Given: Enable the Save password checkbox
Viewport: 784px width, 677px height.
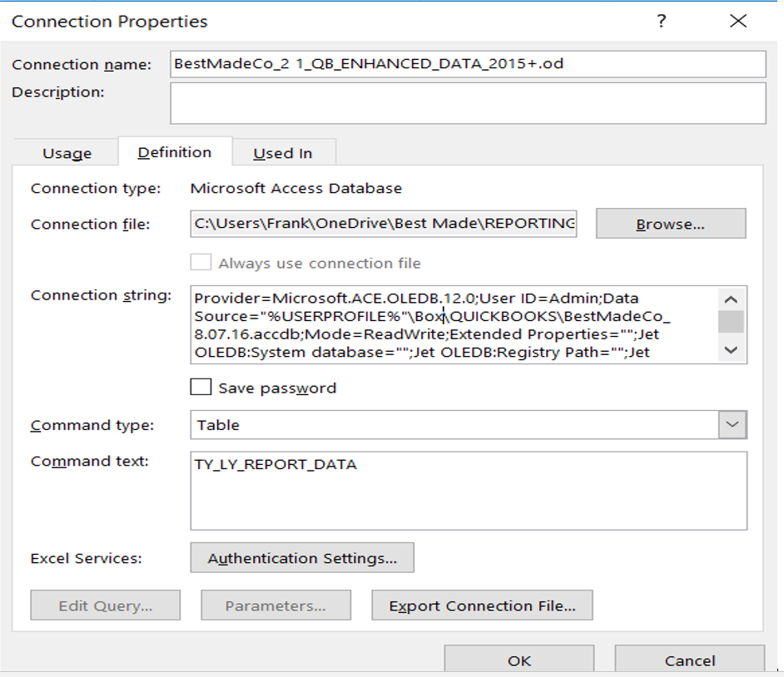Looking at the screenshot, I should (201, 388).
